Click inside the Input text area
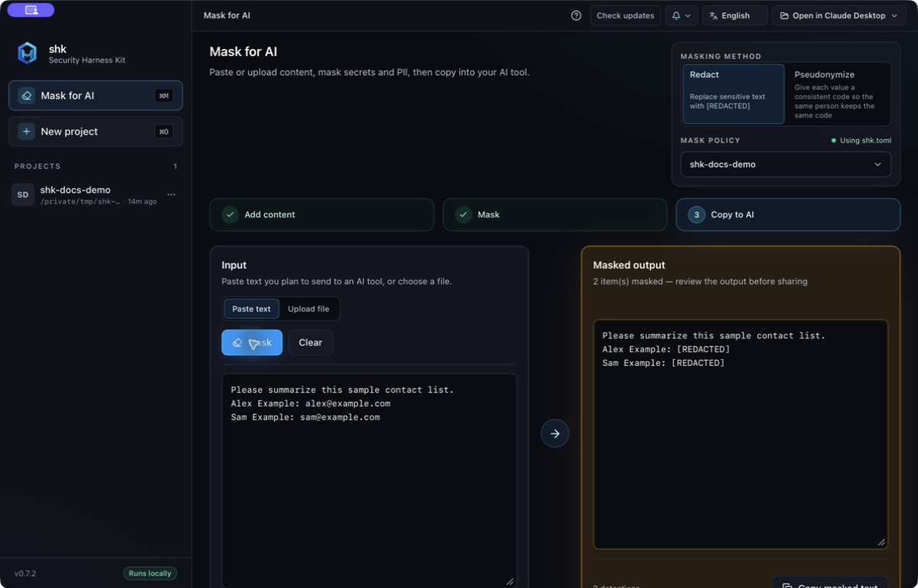Image resolution: width=918 pixels, height=588 pixels. (x=369, y=480)
